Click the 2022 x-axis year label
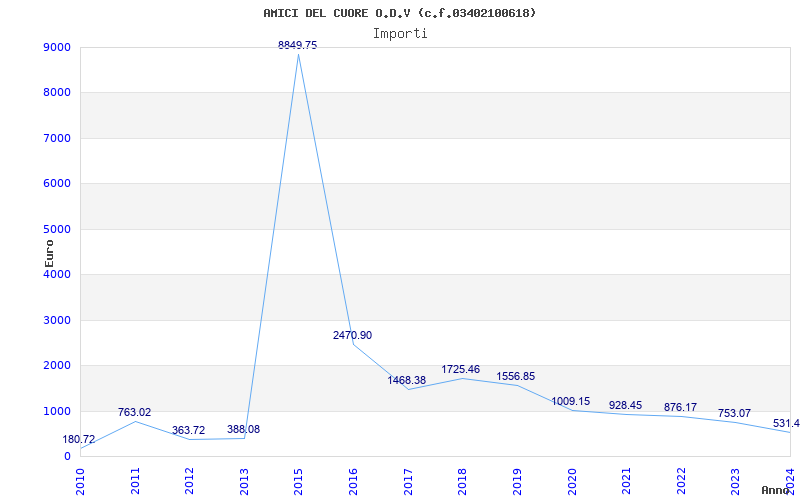Viewport: 800px width, 500px height. (x=681, y=481)
